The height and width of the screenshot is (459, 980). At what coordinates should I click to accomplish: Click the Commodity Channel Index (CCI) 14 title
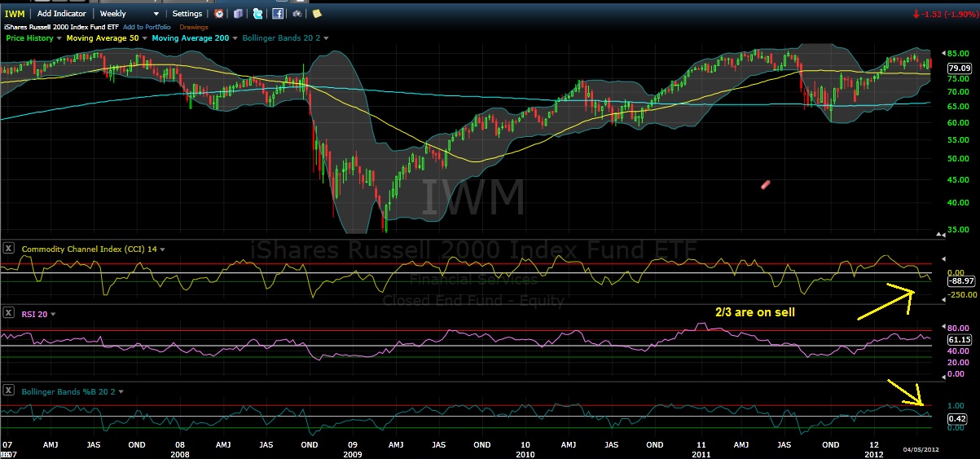[90, 249]
